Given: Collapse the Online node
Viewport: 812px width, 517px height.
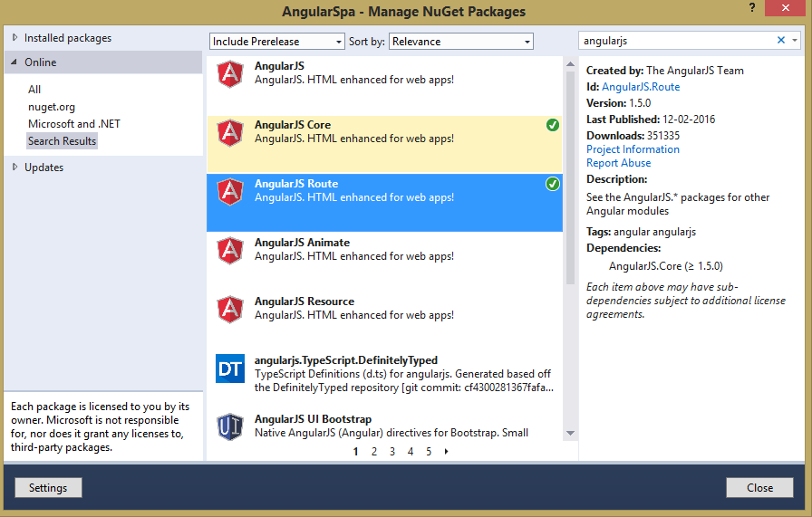Looking at the screenshot, I should point(14,62).
